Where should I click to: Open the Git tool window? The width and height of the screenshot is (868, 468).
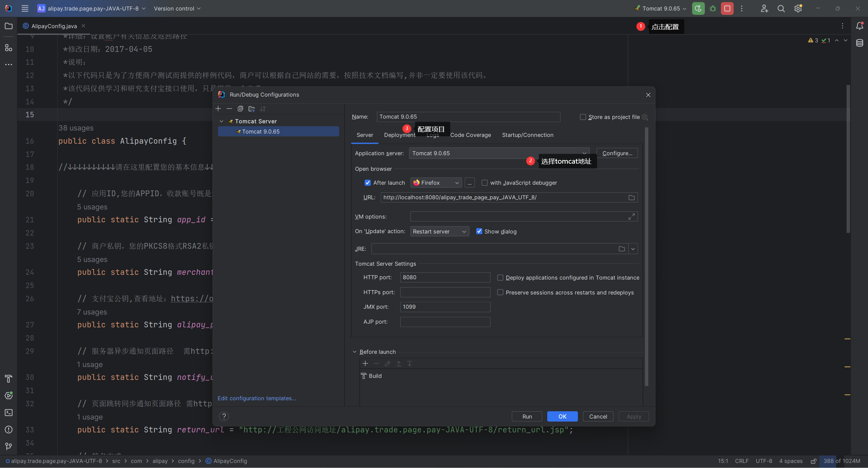pos(8,446)
